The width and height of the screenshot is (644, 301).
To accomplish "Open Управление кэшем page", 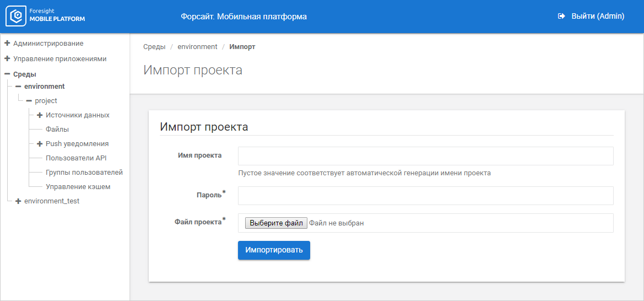I will [x=78, y=187].
